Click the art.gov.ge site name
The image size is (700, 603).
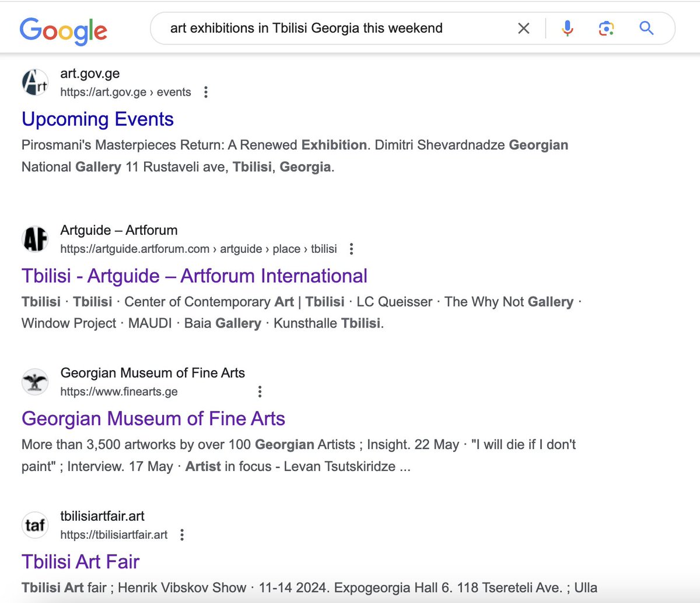[x=90, y=74]
